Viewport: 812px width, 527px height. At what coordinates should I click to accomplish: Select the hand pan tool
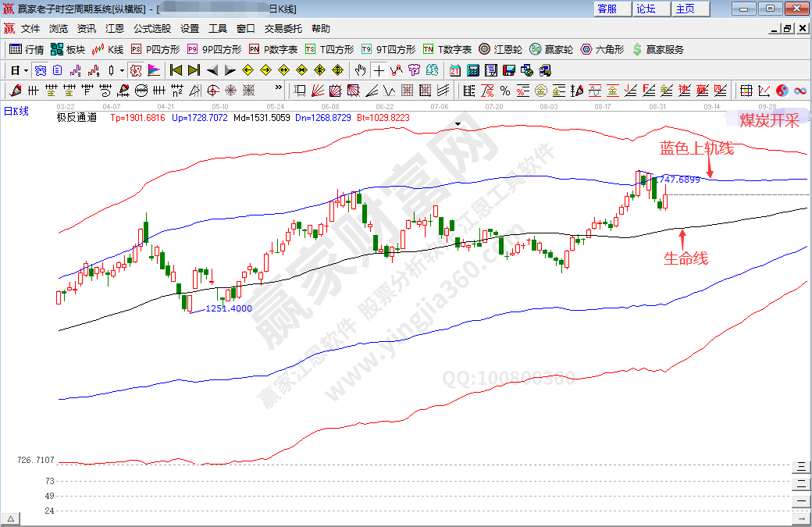[x=361, y=70]
